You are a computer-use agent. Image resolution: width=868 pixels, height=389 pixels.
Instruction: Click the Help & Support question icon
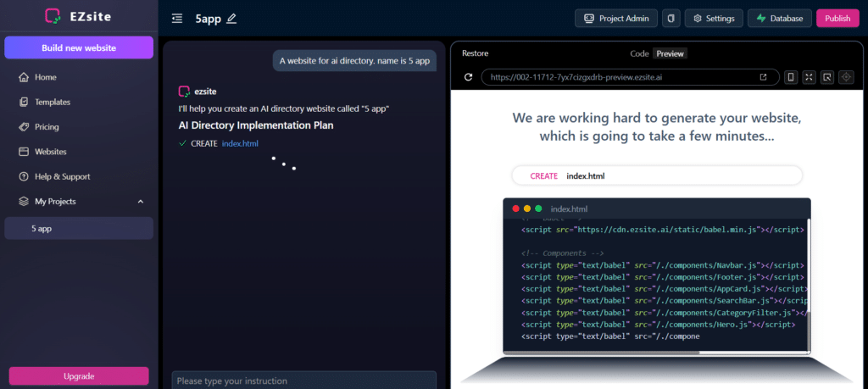click(x=23, y=176)
